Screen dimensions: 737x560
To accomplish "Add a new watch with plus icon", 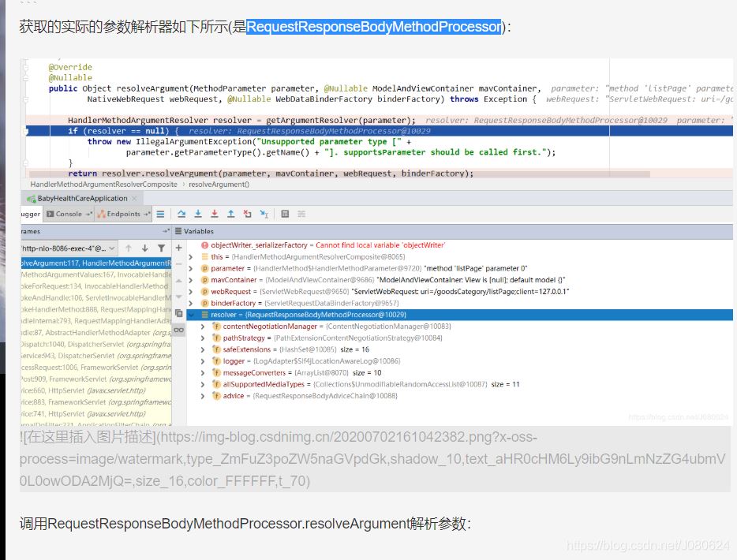I will click(179, 248).
